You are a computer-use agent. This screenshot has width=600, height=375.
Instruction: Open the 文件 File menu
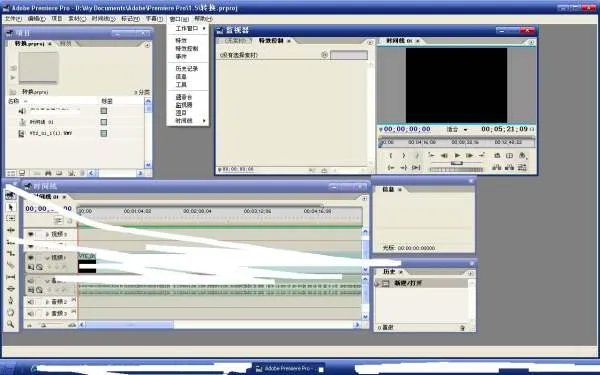point(13,18)
